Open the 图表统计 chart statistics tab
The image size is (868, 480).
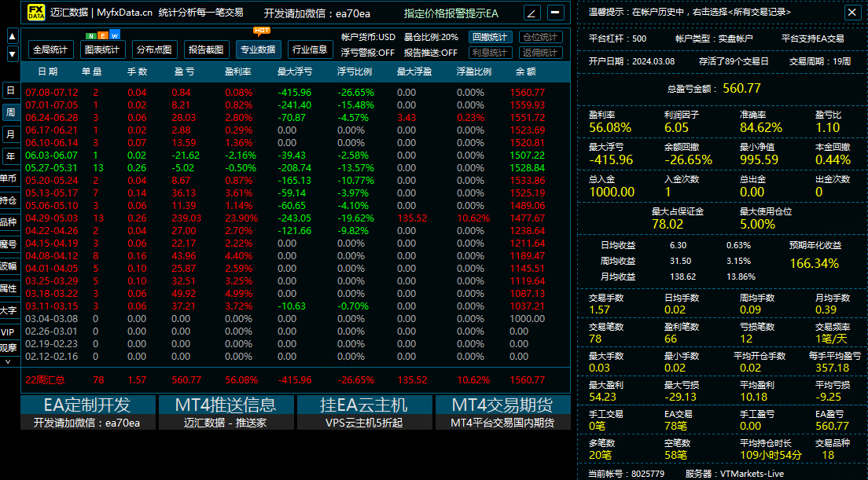coord(102,49)
